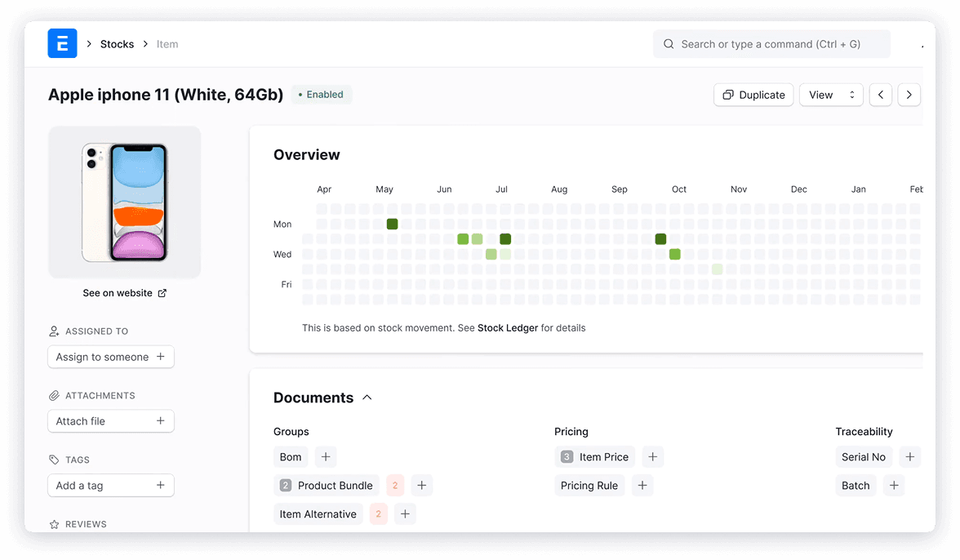960x560 pixels.
Task: Add new Serial No with plus
Action: pos(909,457)
